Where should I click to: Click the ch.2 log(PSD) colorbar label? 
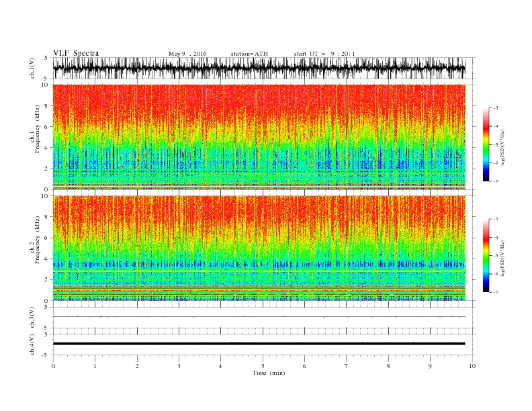(x=502, y=259)
